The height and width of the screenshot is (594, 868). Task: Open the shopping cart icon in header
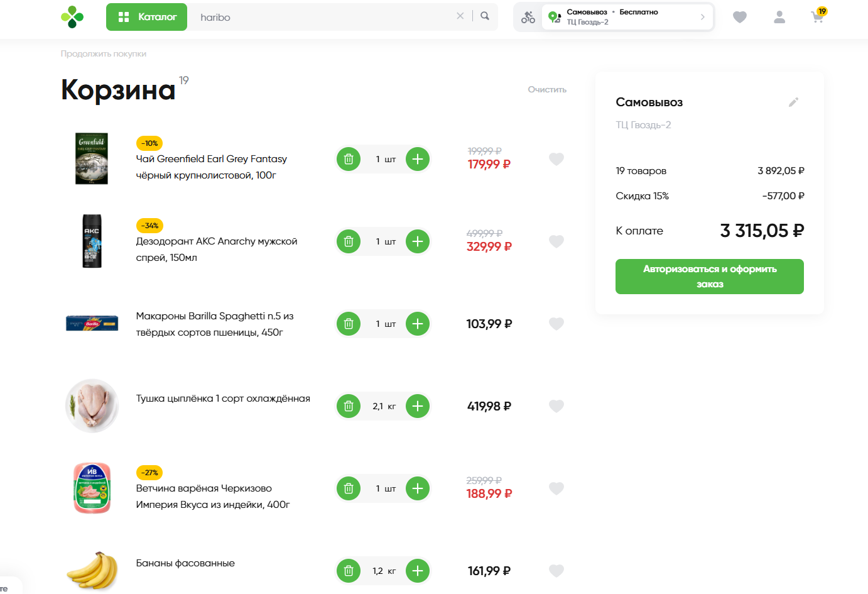pyautogui.click(x=818, y=16)
